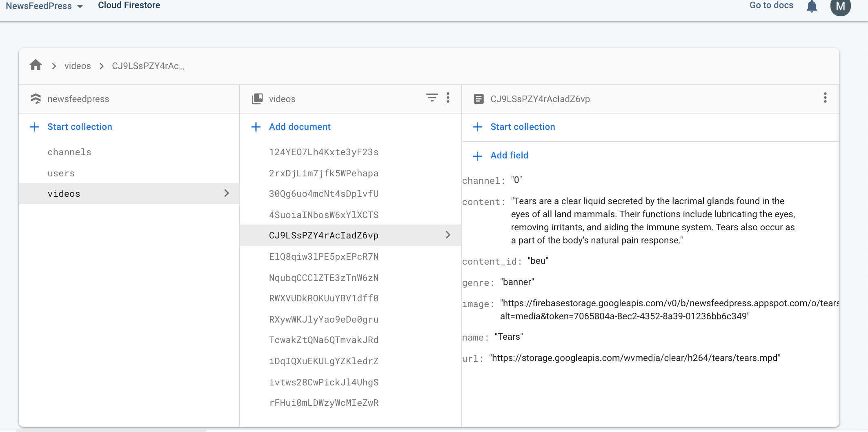Click the content field Tears description text

(x=653, y=220)
